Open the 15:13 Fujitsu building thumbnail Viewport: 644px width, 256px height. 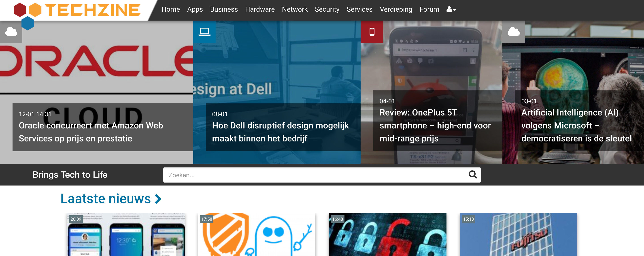pyautogui.click(x=518, y=234)
